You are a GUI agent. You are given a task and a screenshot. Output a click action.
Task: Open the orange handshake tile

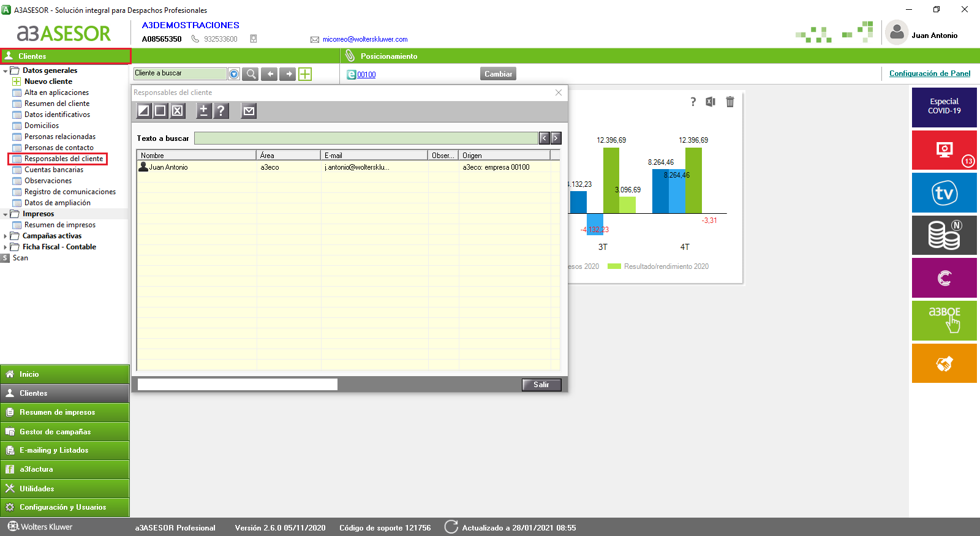coord(944,363)
